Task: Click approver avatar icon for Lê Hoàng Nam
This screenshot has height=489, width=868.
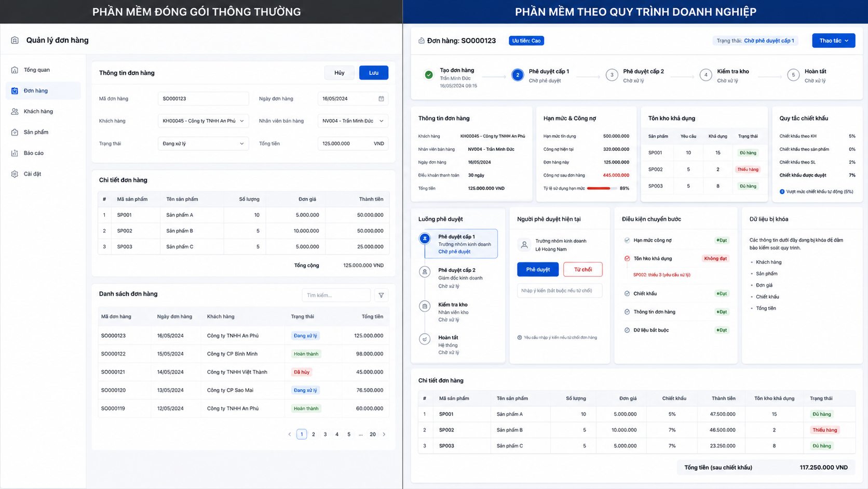Action: click(524, 245)
